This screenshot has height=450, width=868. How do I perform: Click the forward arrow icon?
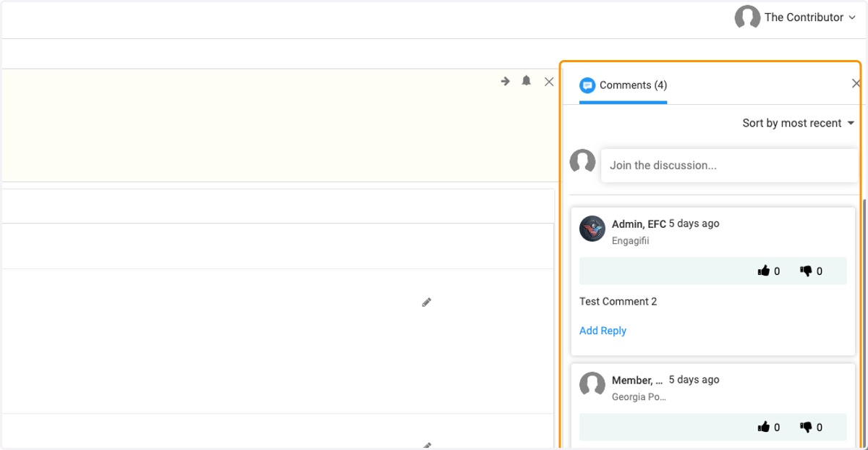(x=506, y=81)
